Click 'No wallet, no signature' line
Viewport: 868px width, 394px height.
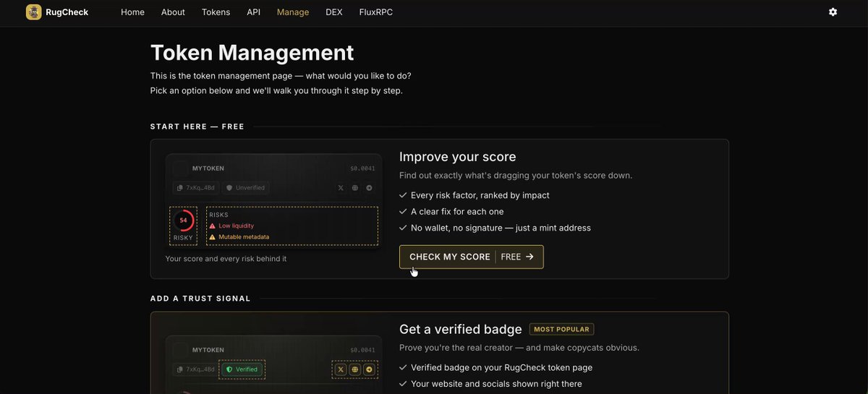(x=501, y=228)
